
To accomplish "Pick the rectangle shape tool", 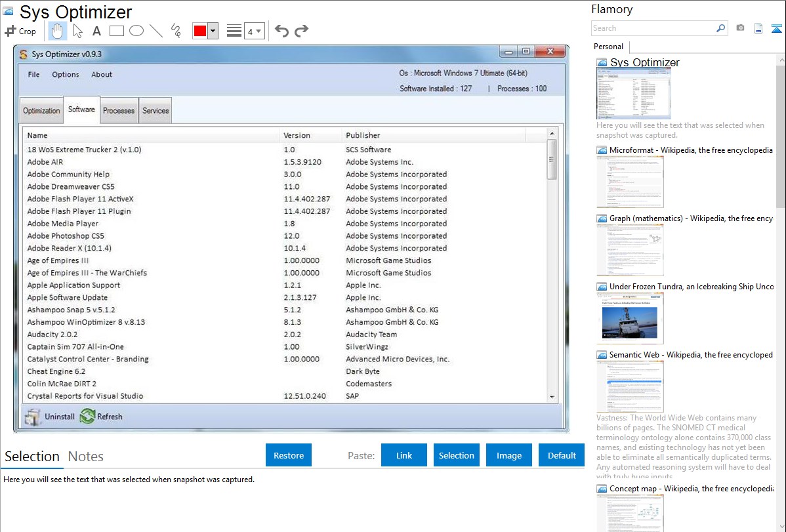I will [x=116, y=31].
